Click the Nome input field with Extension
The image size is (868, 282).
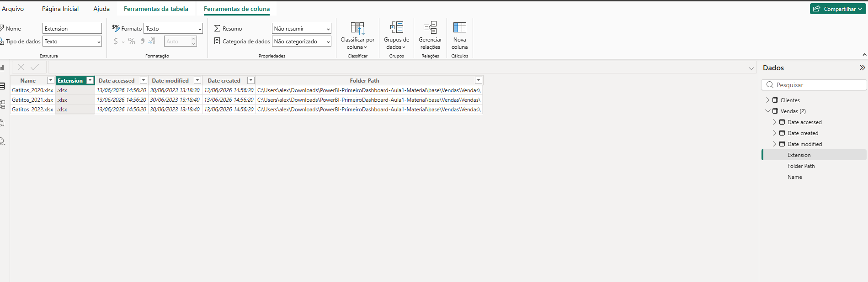[x=72, y=28]
